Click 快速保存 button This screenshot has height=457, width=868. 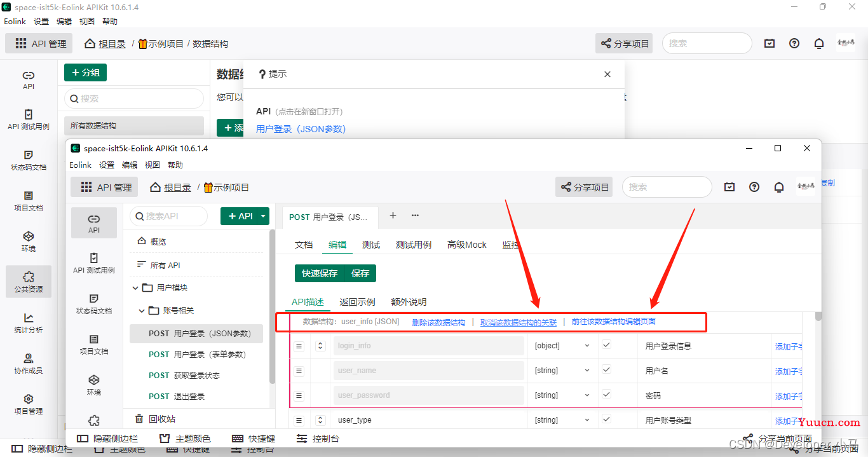pos(320,273)
